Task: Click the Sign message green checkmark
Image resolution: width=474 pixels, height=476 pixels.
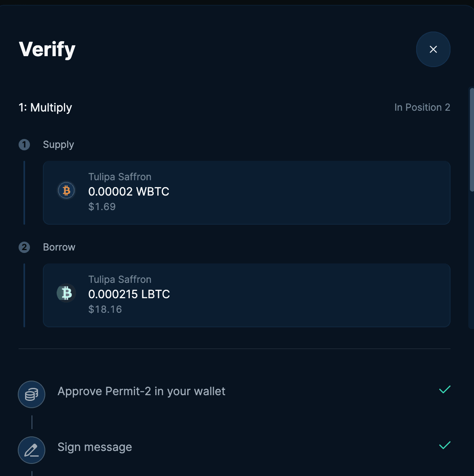Action: coord(444,445)
